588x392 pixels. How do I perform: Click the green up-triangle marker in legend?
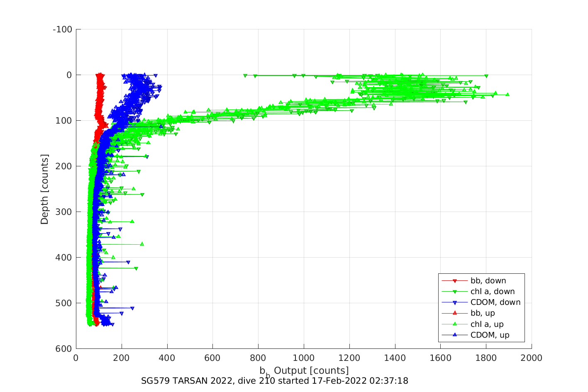454,324
